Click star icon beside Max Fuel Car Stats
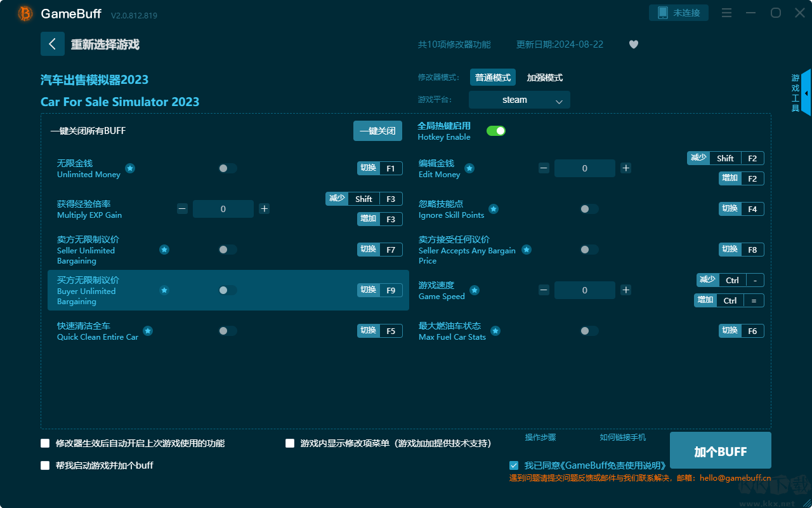This screenshot has width=812, height=508. [495, 331]
